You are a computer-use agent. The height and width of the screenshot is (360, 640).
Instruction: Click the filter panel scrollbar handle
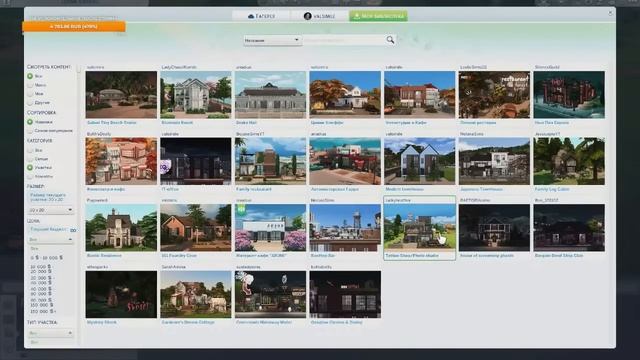pos(79,69)
